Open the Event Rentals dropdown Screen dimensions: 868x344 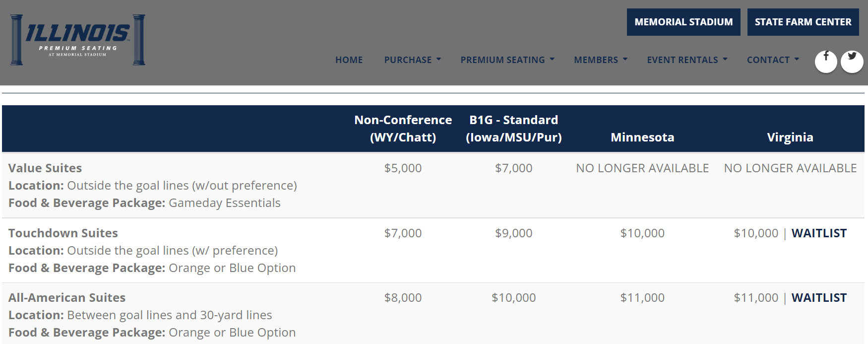[686, 60]
